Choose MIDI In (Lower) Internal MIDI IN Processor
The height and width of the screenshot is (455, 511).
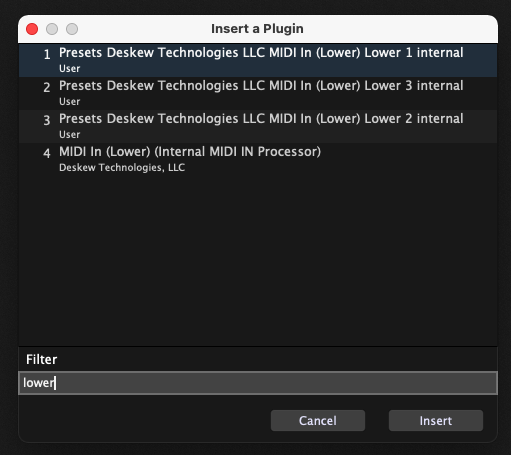pos(258,159)
